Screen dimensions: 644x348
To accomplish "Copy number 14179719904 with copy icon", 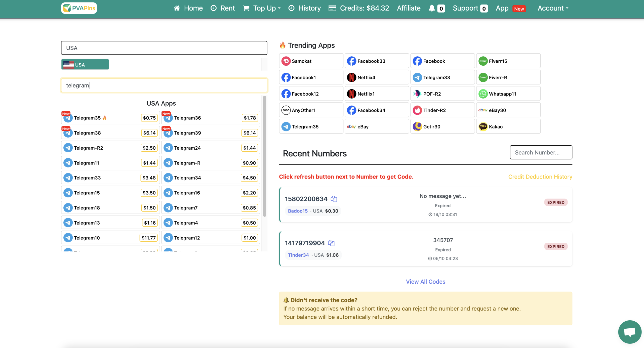I will click(x=331, y=243).
